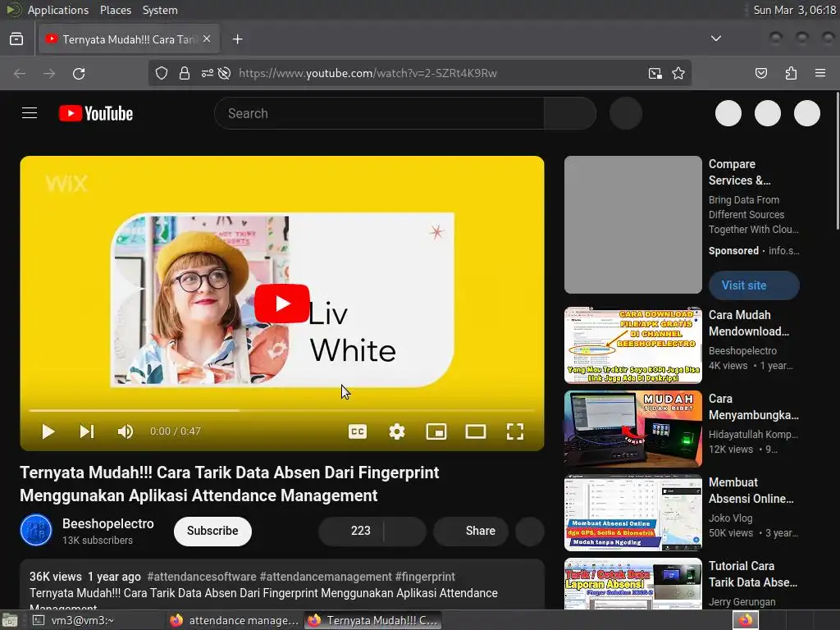Click the browser address bar URL
This screenshot has height=630, width=840.
click(367, 73)
